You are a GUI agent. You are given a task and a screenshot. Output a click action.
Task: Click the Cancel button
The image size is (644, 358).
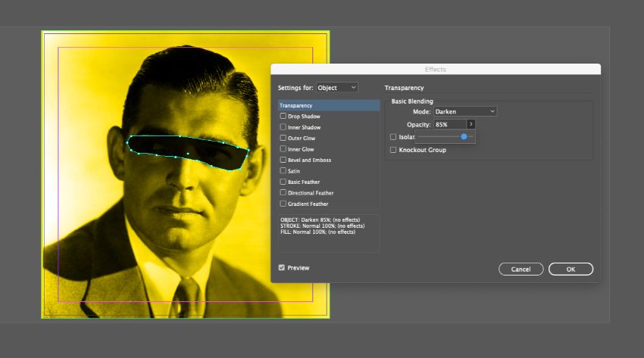(521, 269)
